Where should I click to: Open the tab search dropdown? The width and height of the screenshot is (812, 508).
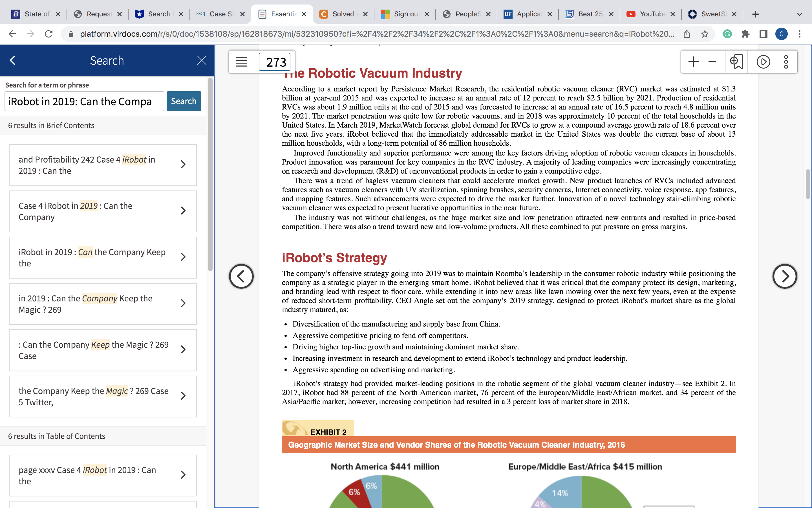coord(800,14)
